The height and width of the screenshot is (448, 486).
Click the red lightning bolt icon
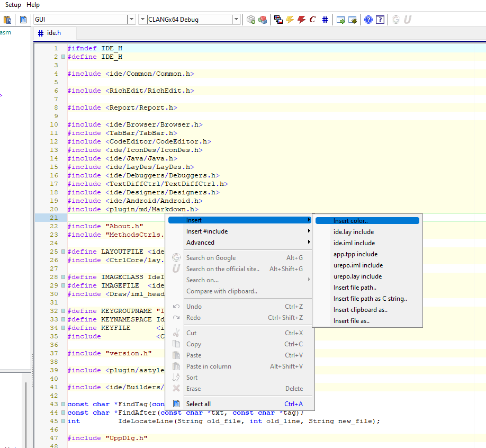301,20
